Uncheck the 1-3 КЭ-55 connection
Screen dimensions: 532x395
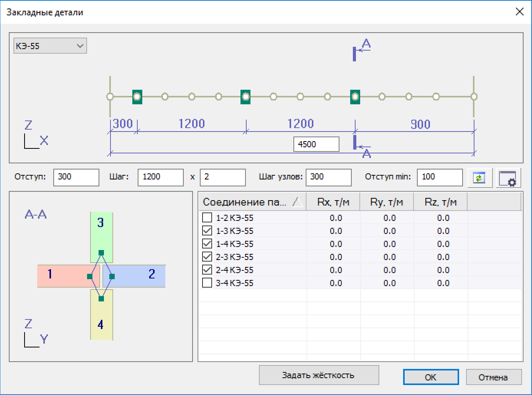[x=207, y=231]
